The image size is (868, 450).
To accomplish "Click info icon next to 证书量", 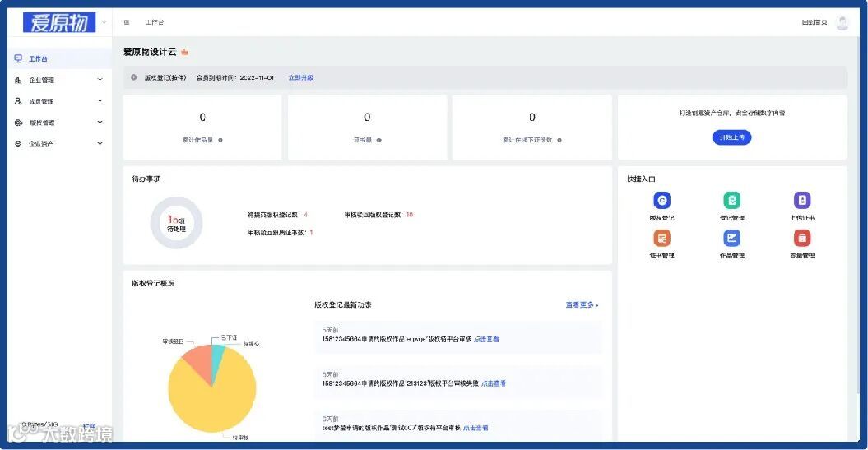I will coord(379,140).
